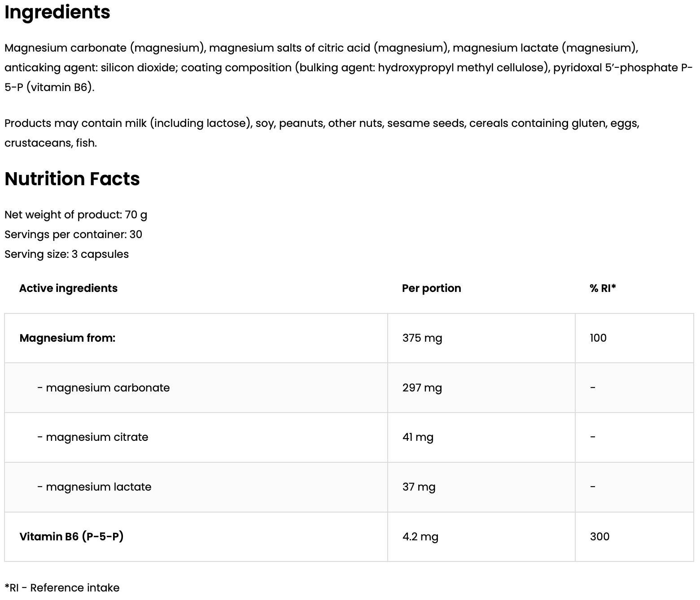Click the 375 mg magnesium value

[x=422, y=338]
